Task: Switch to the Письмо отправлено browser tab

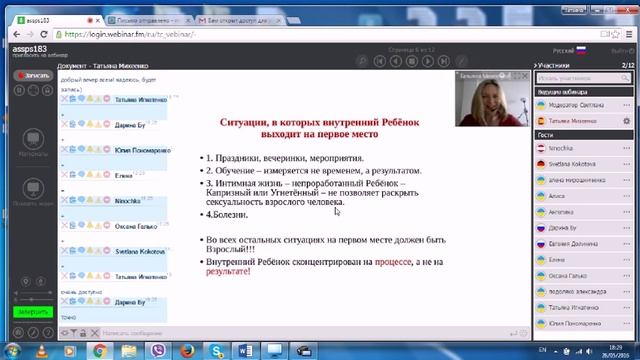Action: point(149,20)
